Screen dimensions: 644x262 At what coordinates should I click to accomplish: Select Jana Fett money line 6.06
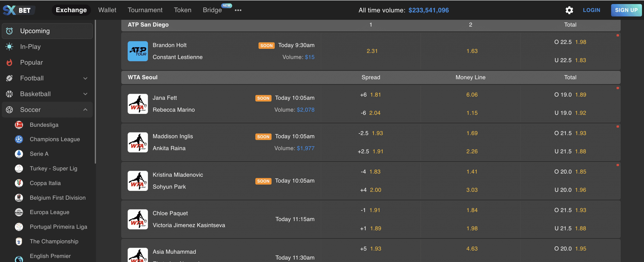[x=472, y=95]
